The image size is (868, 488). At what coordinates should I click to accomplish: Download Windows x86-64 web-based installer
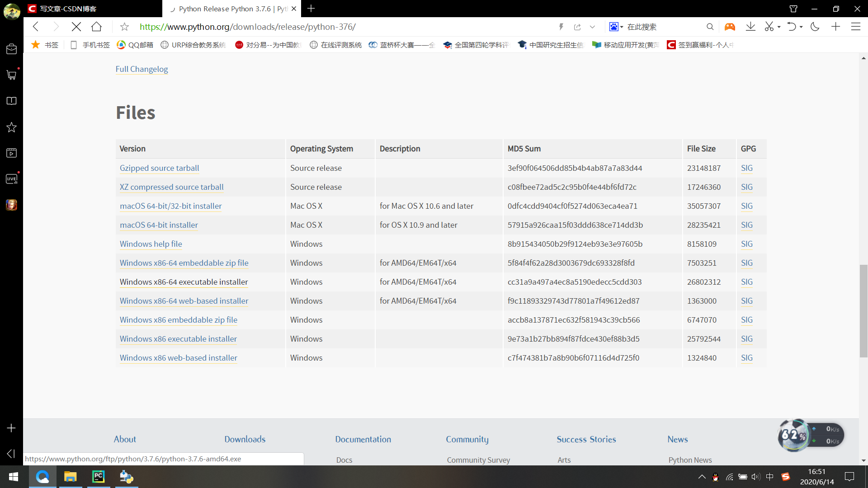point(184,301)
